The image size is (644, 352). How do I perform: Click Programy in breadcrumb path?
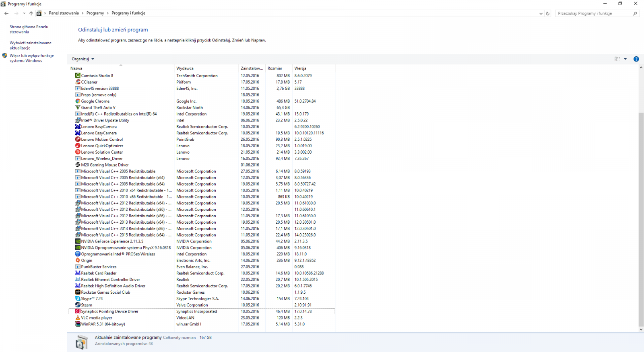[x=95, y=13]
